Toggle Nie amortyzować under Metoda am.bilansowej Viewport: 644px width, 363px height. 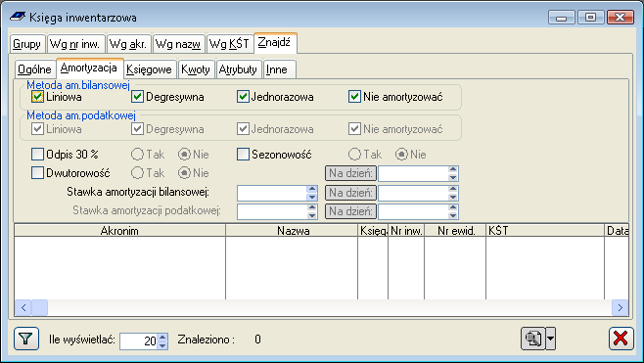[354, 97]
